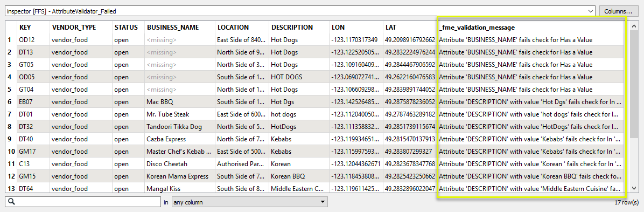This screenshot has height=212, width=644.
Task: Select row 13 header
Action: [x=11, y=189]
